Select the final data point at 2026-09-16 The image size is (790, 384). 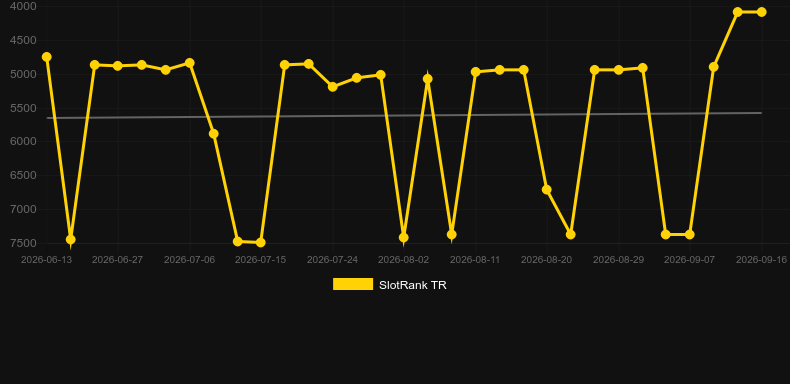(x=761, y=12)
